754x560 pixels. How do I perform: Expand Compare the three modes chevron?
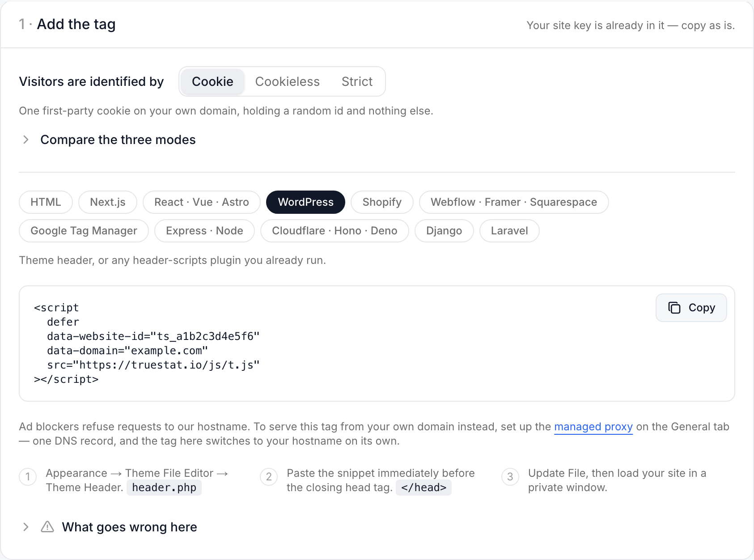coord(26,140)
